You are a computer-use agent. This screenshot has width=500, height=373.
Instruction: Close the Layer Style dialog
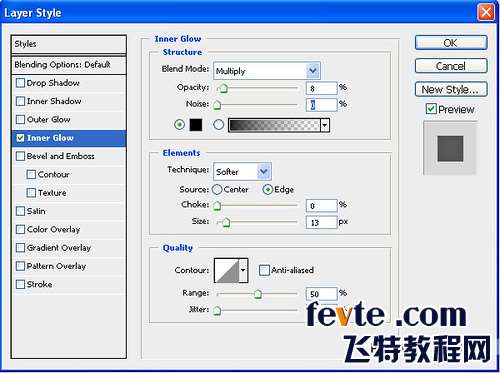[x=486, y=12]
